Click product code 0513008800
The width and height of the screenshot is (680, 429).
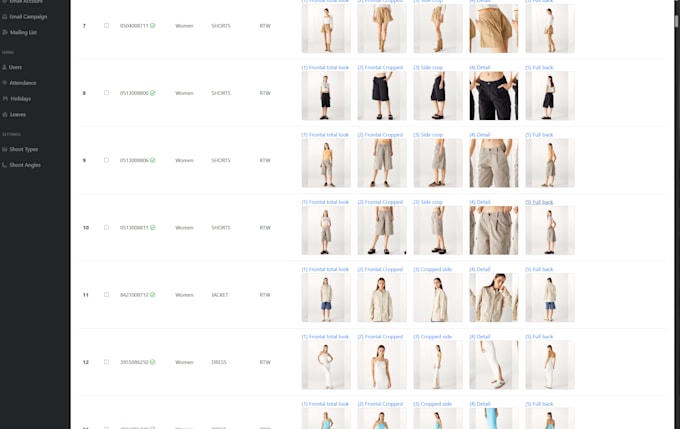[134, 93]
